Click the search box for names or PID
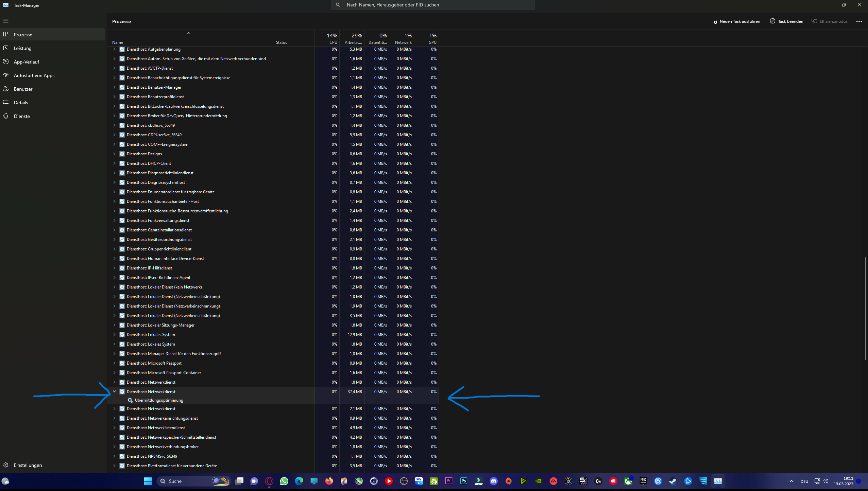Image resolution: width=868 pixels, height=491 pixels. pyautogui.click(x=432, y=5)
